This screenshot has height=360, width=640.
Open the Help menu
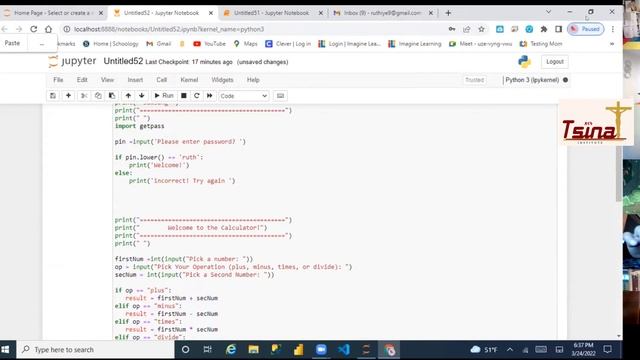click(x=253, y=80)
